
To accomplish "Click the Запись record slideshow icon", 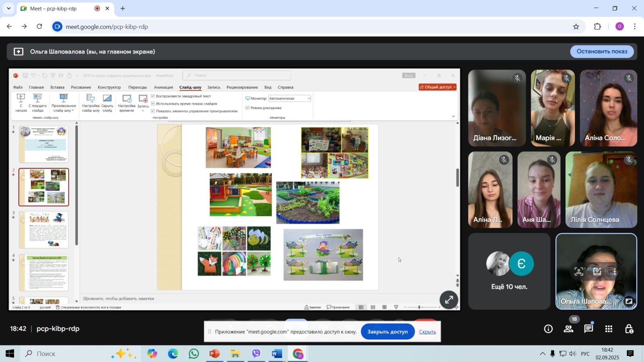I will [143, 99].
